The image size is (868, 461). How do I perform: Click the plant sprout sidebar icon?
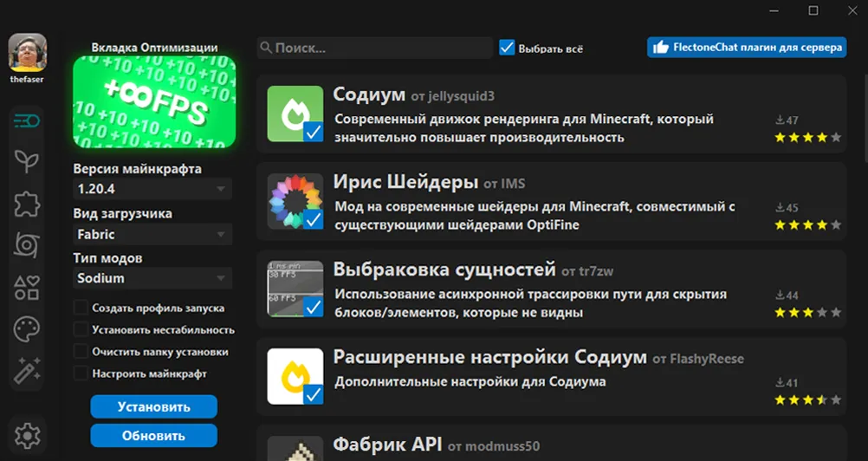point(28,161)
